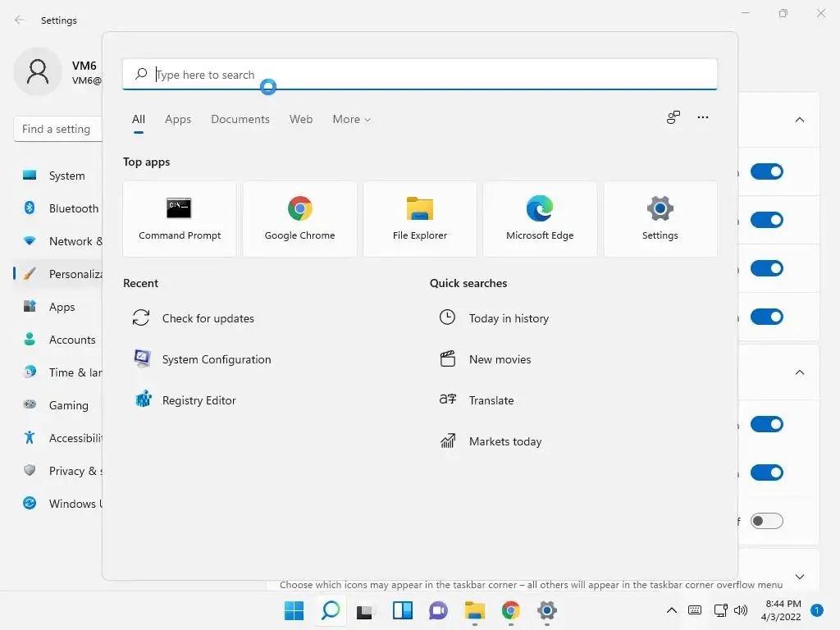Open File Explorer tile in Top apps
The width and height of the screenshot is (840, 630).
click(419, 218)
